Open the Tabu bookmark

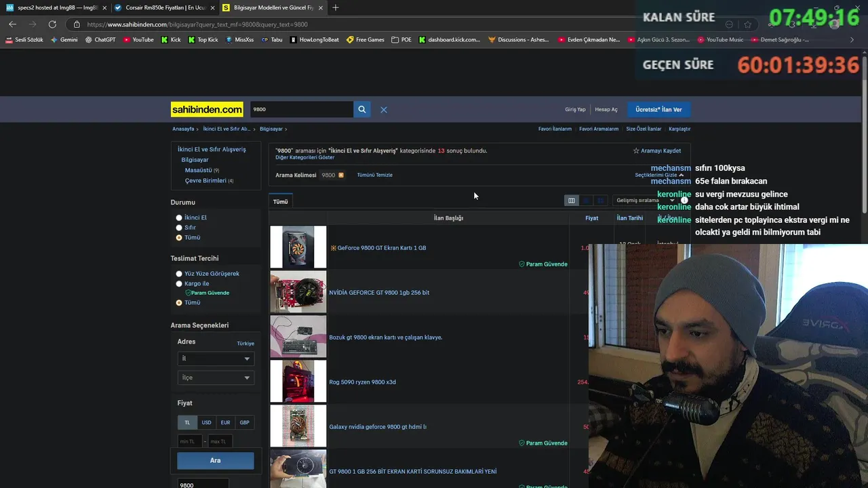click(272, 40)
